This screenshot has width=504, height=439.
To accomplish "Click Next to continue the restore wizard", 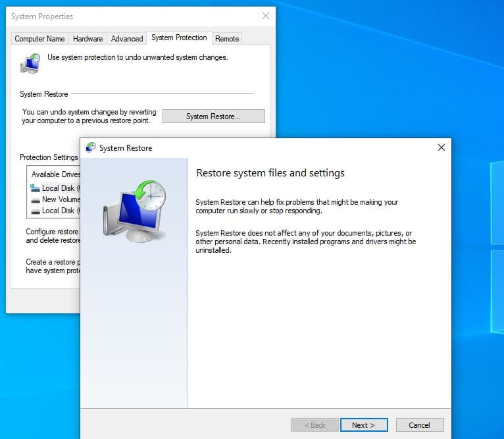I will tap(363, 425).
